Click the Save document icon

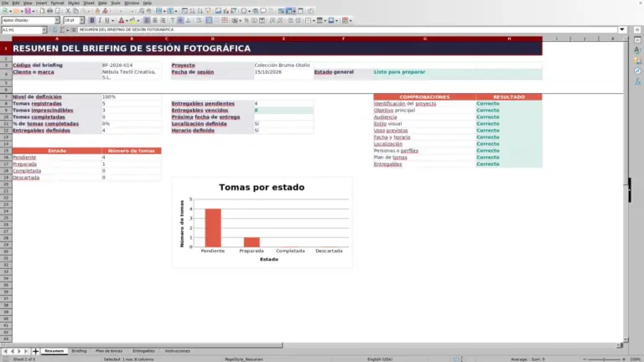coord(28,11)
